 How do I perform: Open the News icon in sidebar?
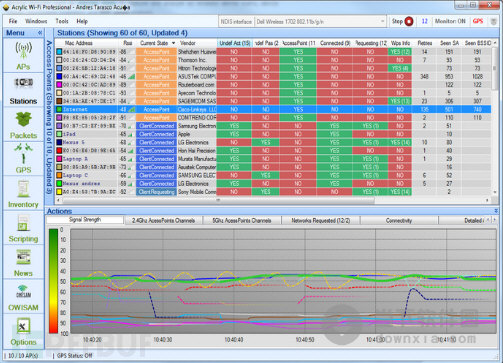coord(23,257)
